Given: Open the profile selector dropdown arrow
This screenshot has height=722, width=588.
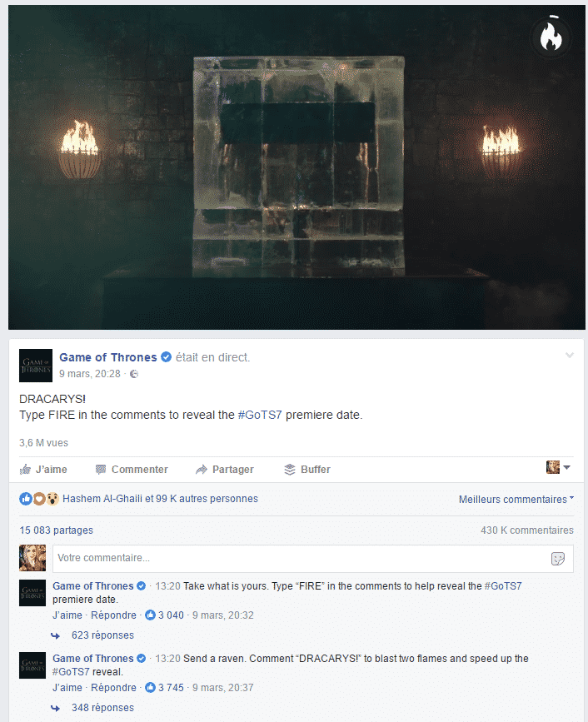Looking at the screenshot, I should pyautogui.click(x=567, y=467).
